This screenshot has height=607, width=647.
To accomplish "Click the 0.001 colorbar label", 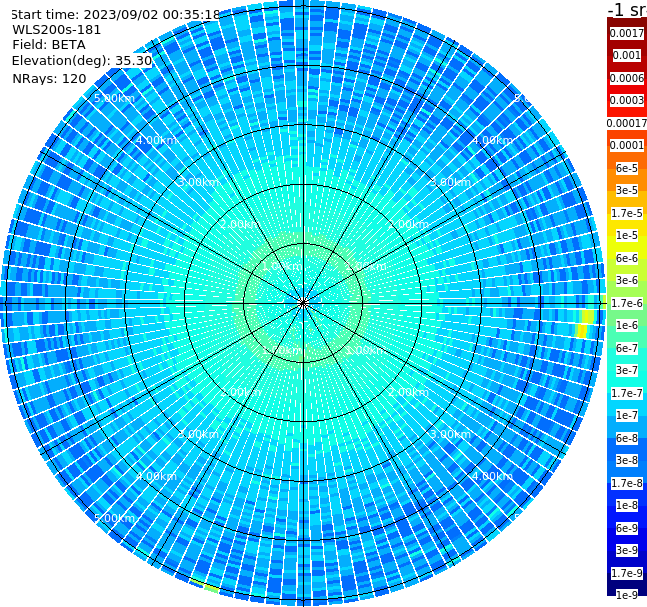I will (x=627, y=55).
